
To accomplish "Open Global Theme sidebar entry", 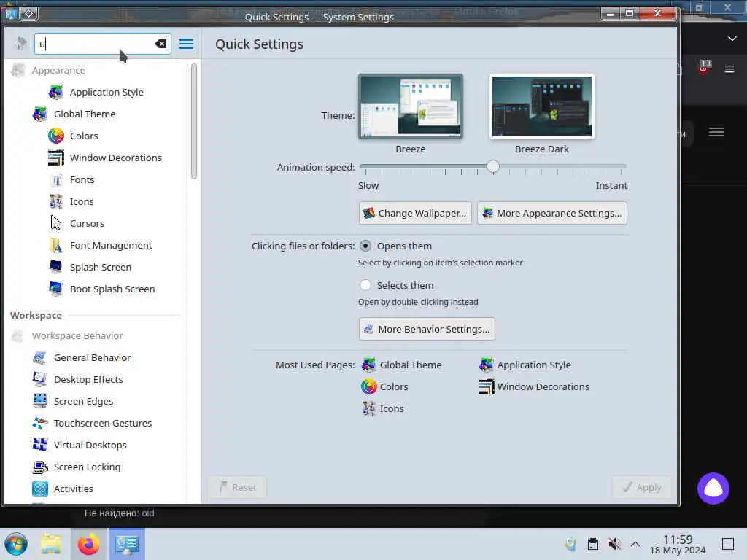I will point(96,114).
